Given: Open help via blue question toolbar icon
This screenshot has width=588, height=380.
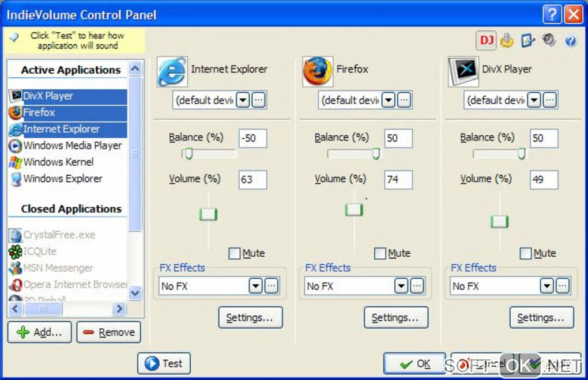Looking at the screenshot, I should 570,40.
